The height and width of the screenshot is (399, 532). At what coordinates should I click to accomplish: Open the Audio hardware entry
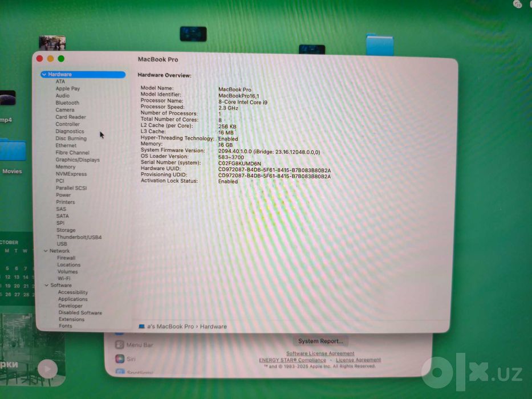tap(62, 96)
